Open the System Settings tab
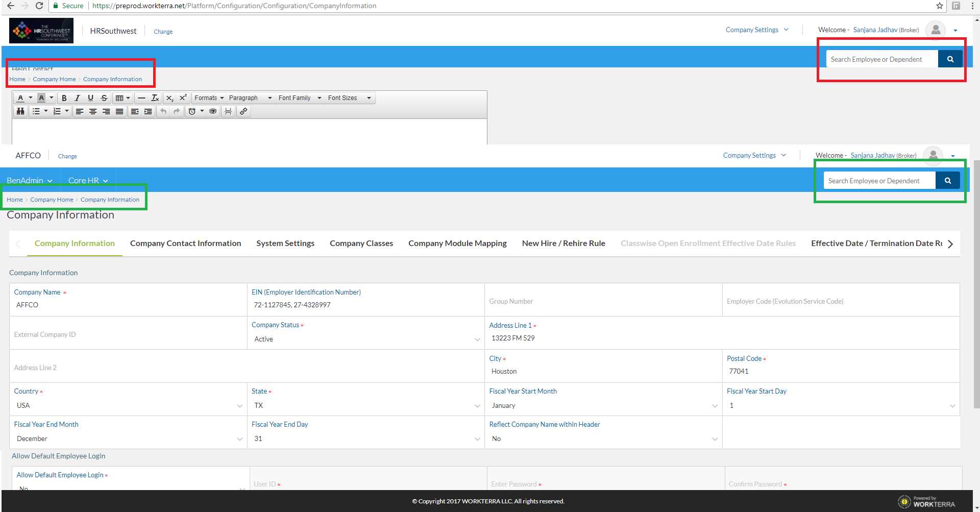This screenshot has width=980, height=512. pos(285,243)
